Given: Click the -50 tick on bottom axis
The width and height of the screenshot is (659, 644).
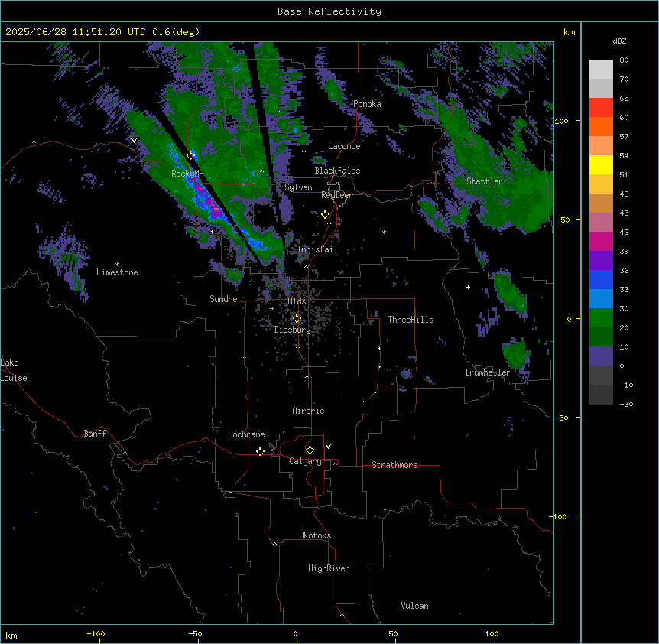Looking at the screenshot, I should tap(195, 633).
